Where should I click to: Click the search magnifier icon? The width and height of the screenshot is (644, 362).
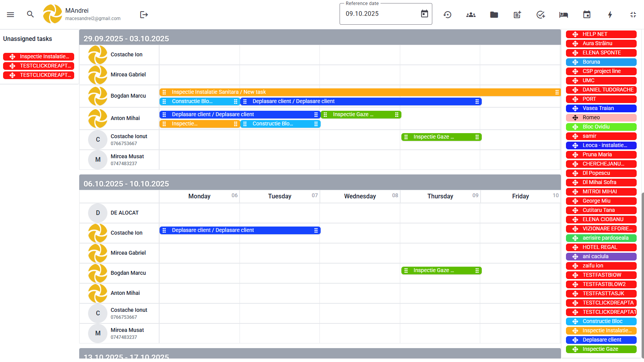(x=30, y=15)
